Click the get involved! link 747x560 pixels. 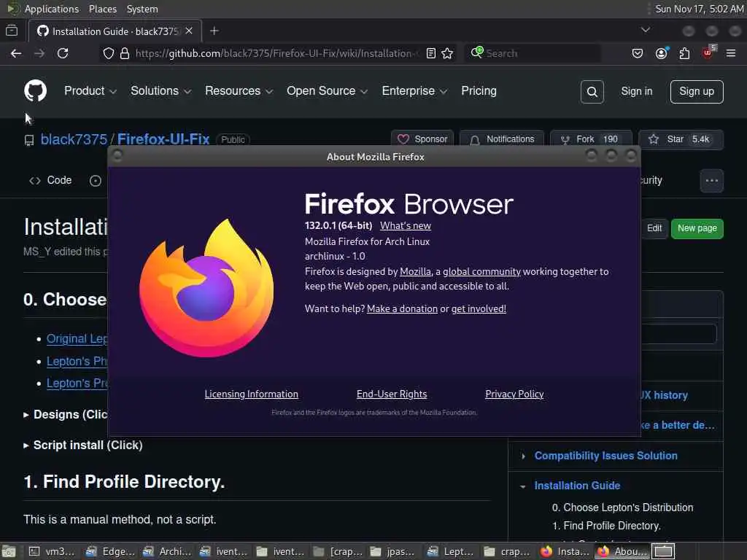[x=479, y=308]
